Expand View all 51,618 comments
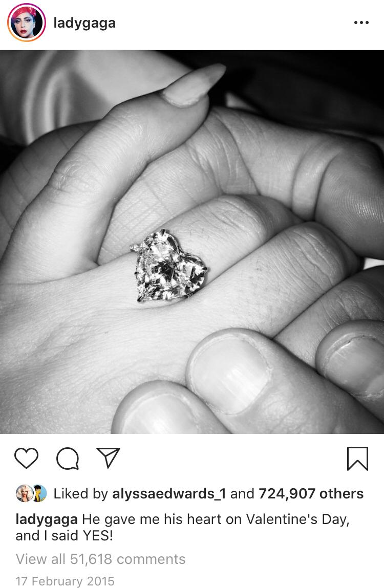The width and height of the screenshot is (384, 588). (100, 559)
